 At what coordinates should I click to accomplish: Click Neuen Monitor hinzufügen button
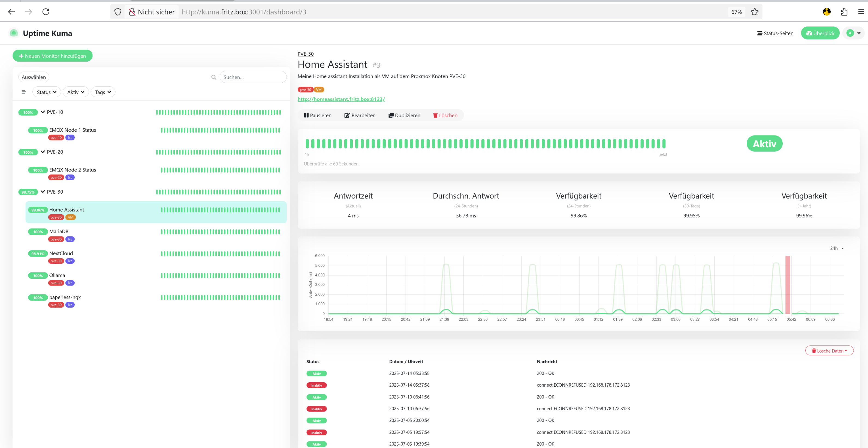click(x=53, y=56)
